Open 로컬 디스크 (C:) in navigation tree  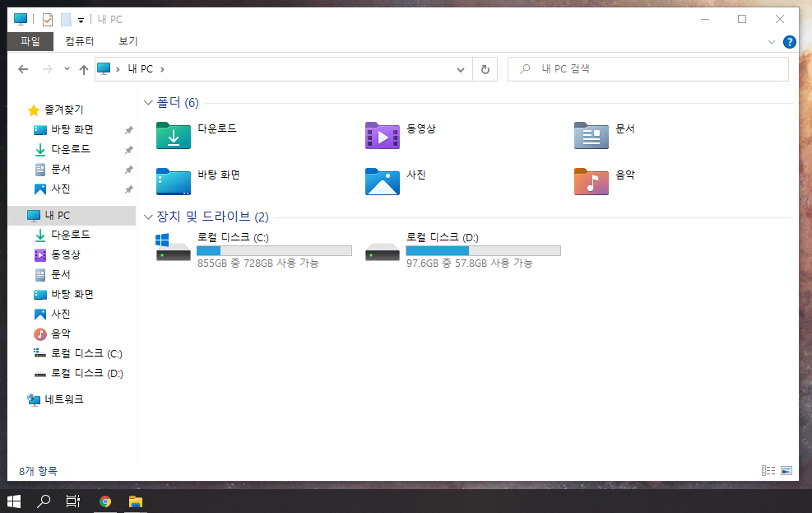click(x=86, y=353)
